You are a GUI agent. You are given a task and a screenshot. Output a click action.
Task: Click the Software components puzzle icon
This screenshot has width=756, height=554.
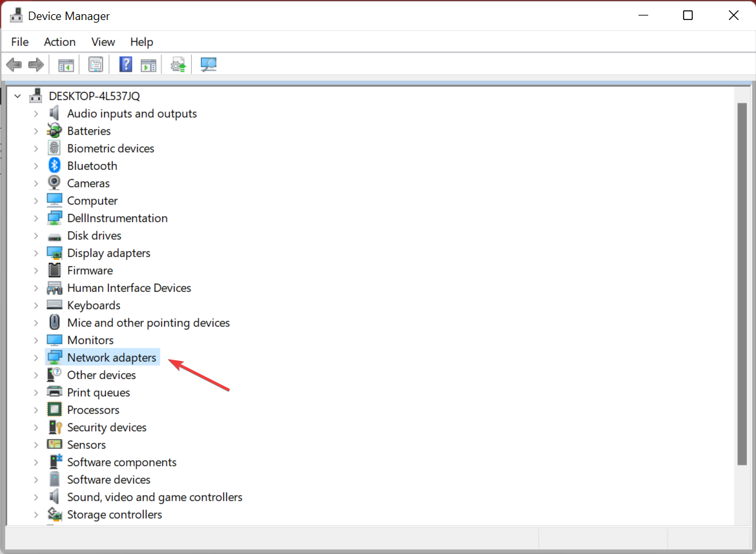click(x=56, y=462)
